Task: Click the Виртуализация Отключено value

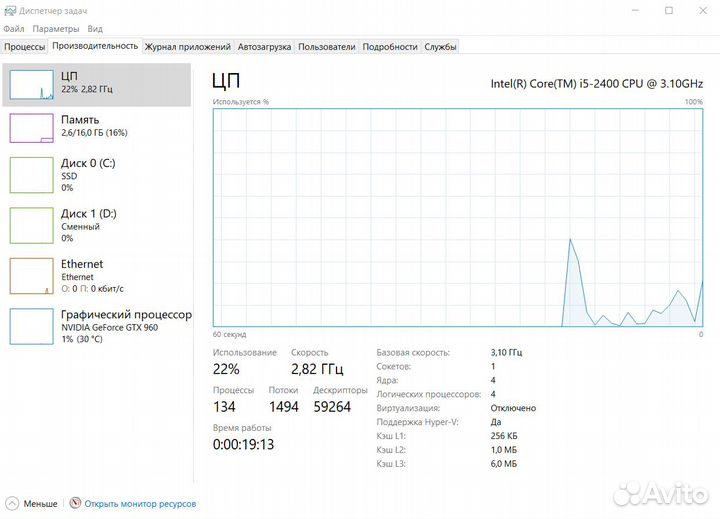Action: click(x=513, y=408)
